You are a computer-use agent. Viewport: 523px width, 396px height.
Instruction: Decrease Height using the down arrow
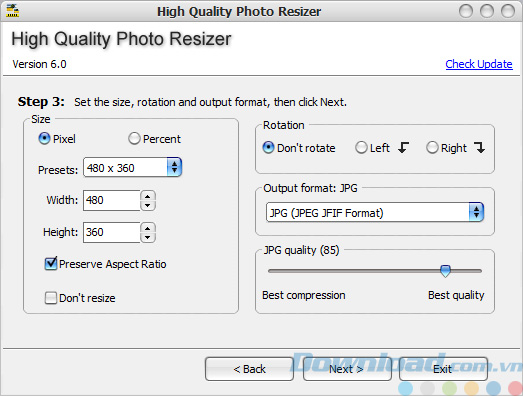point(148,237)
